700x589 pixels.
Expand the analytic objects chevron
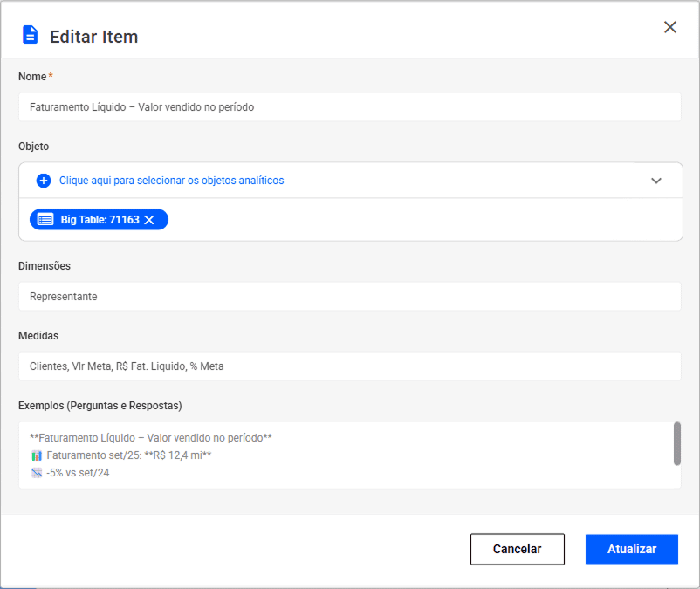[656, 181]
